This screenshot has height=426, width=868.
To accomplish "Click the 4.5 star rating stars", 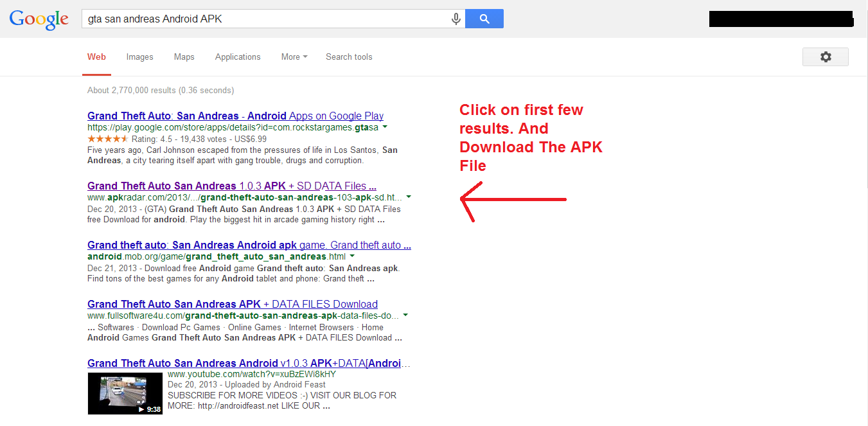I will pyautogui.click(x=108, y=139).
